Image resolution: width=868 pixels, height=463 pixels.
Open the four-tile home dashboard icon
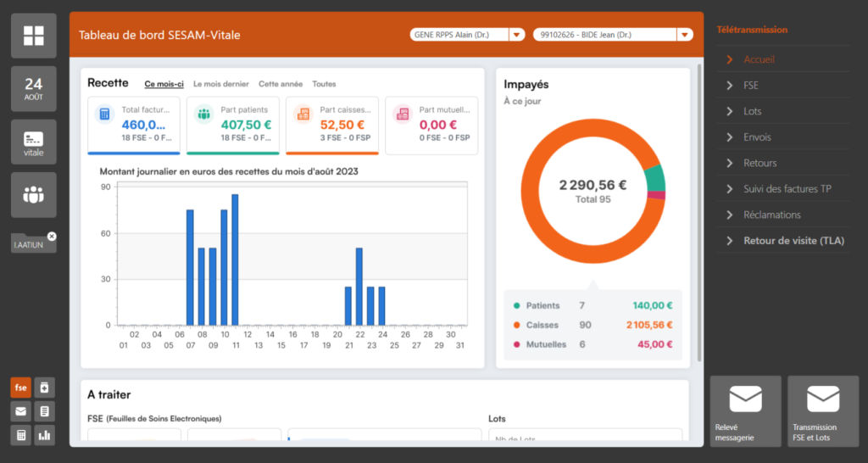pyautogui.click(x=34, y=36)
